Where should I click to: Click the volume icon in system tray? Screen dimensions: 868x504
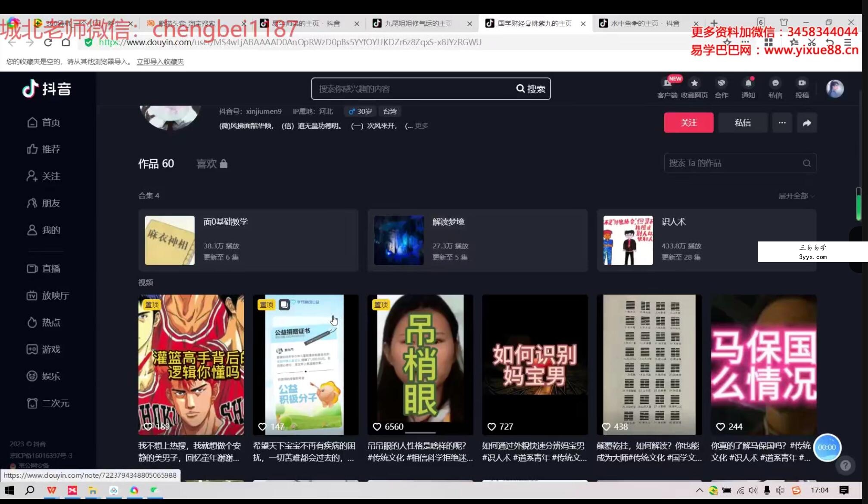(753, 490)
